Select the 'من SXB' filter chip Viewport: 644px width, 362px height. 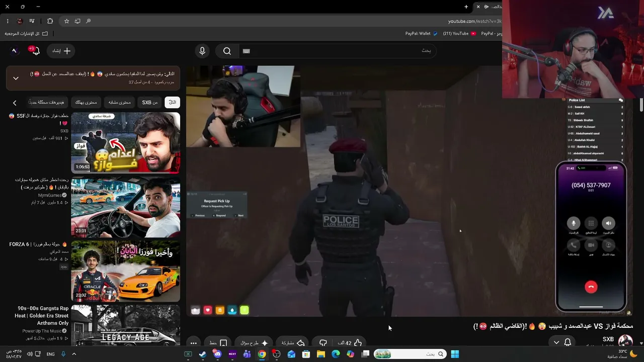pyautogui.click(x=150, y=103)
